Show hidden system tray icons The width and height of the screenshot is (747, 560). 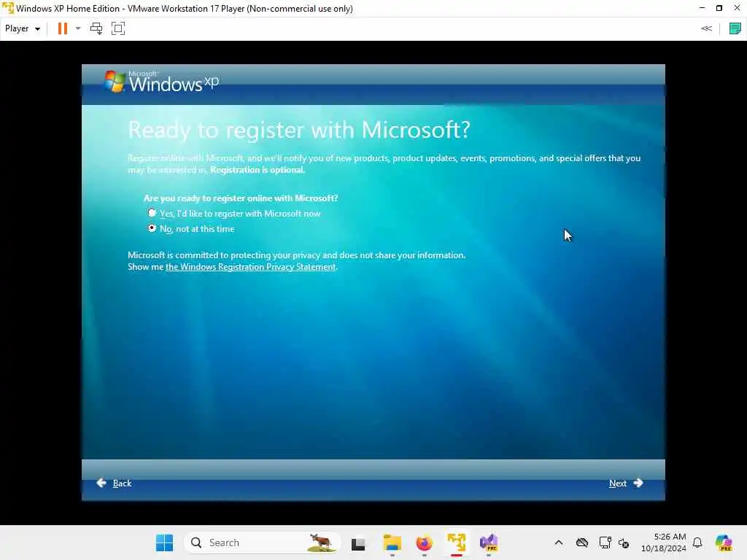559,542
